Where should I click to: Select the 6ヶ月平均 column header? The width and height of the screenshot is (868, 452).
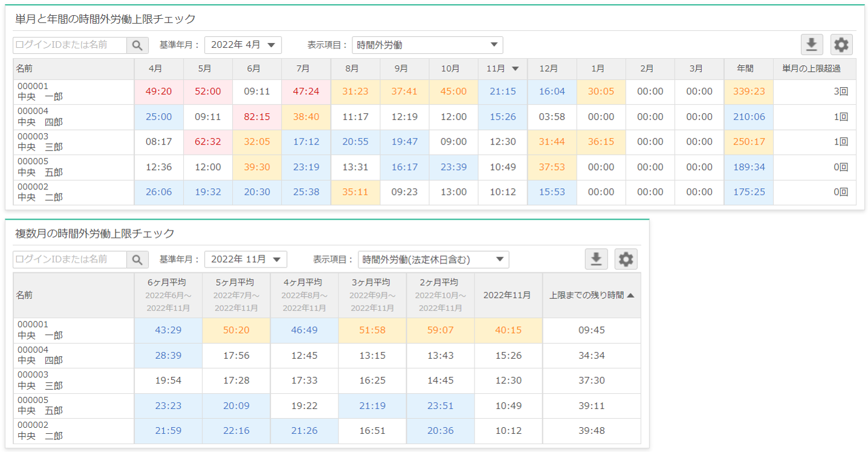point(167,295)
